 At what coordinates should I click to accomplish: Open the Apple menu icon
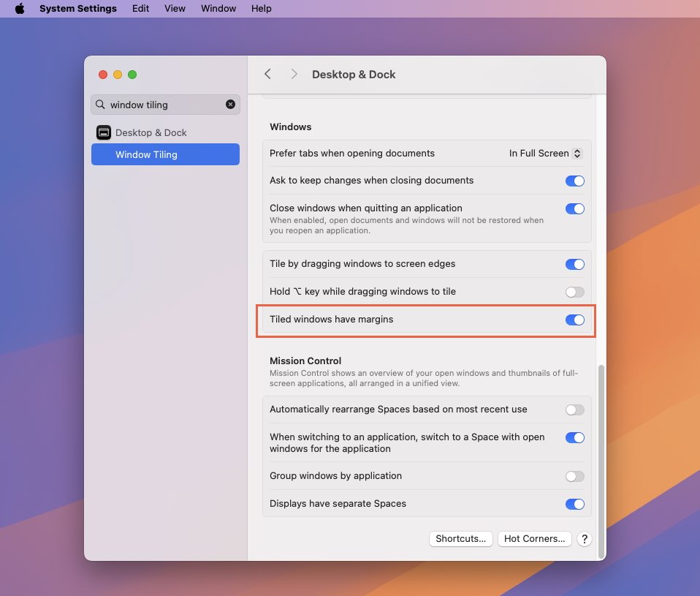(20, 9)
